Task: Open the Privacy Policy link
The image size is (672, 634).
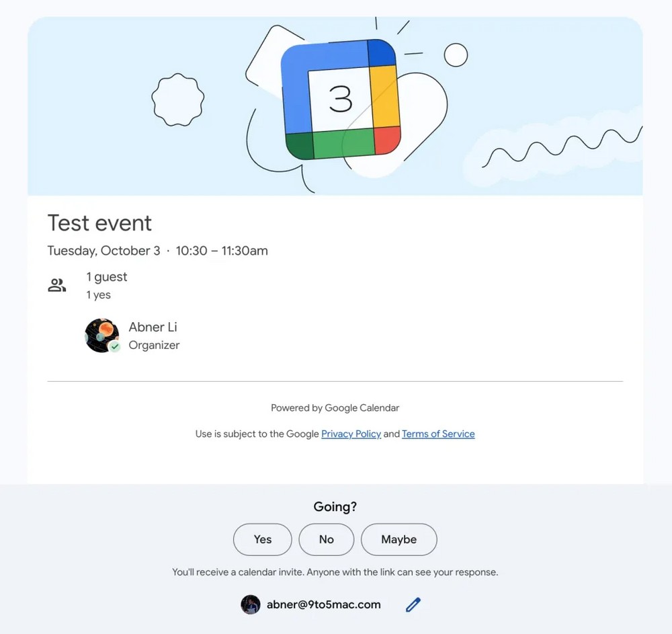Action: pyautogui.click(x=351, y=434)
